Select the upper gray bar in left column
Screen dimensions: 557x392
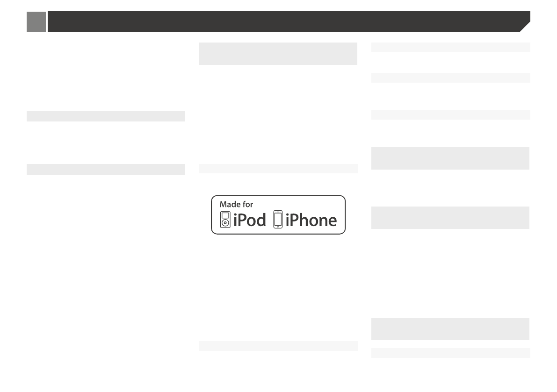pyautogui.click(x=106, y=116)
